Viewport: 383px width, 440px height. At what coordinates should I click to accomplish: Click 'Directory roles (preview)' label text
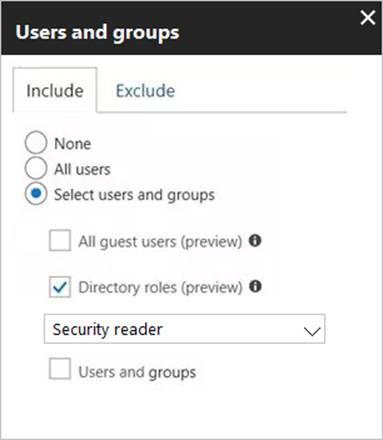(x=160, y=288)
